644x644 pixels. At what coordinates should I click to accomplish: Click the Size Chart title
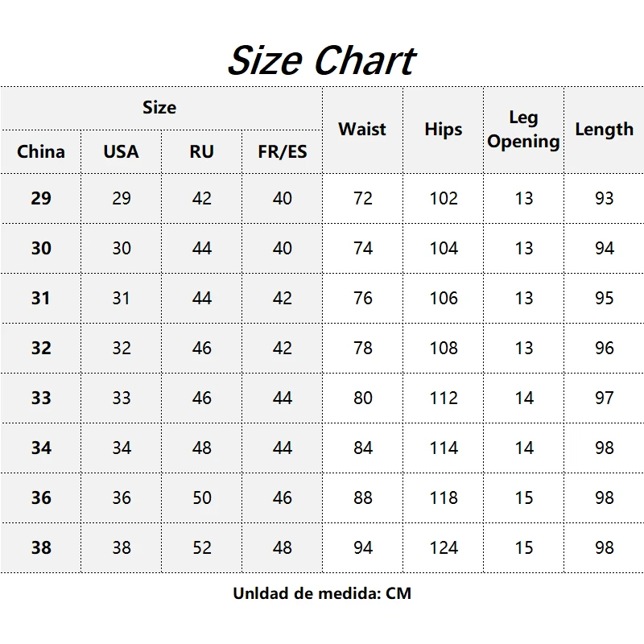321,60
